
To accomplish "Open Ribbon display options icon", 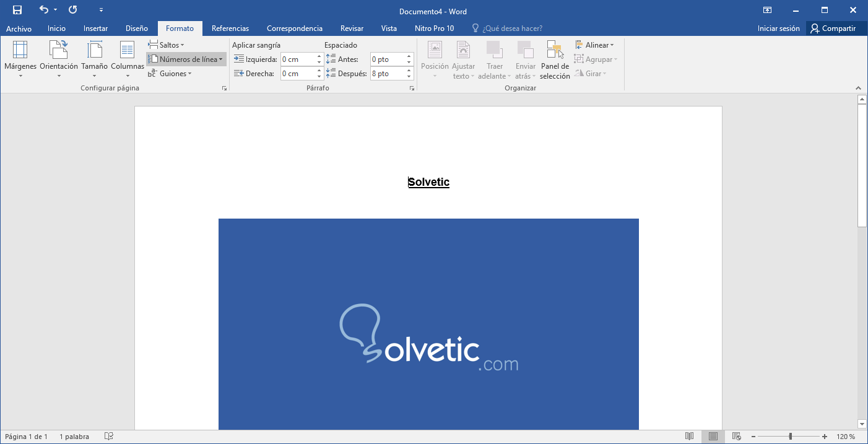I will coord(767,10).
